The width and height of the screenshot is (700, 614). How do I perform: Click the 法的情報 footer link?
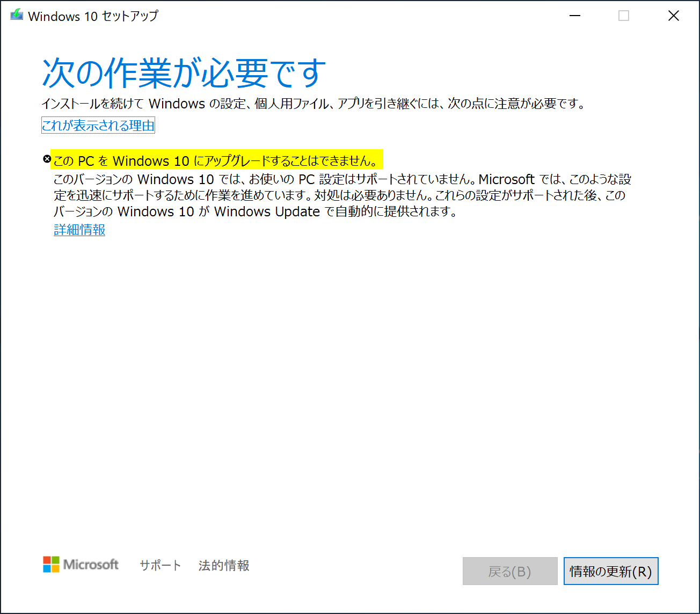coord(223,565)
